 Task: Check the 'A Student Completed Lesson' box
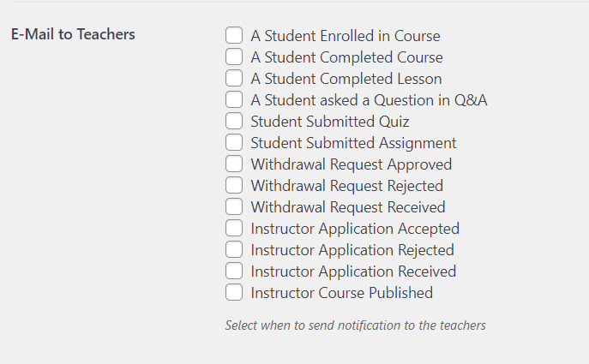[234, 79]
